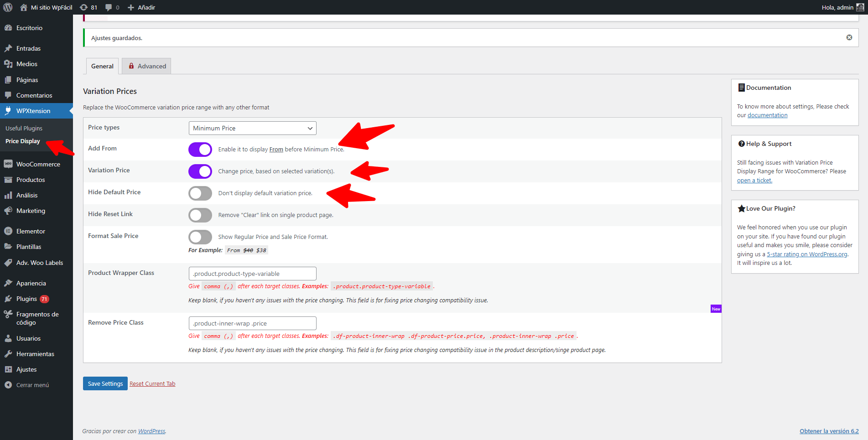The width and height of the screenshot is (868, 440).
Task: Toggle the Add From switch
Action: pyautogui.click(x=200, y=150)
